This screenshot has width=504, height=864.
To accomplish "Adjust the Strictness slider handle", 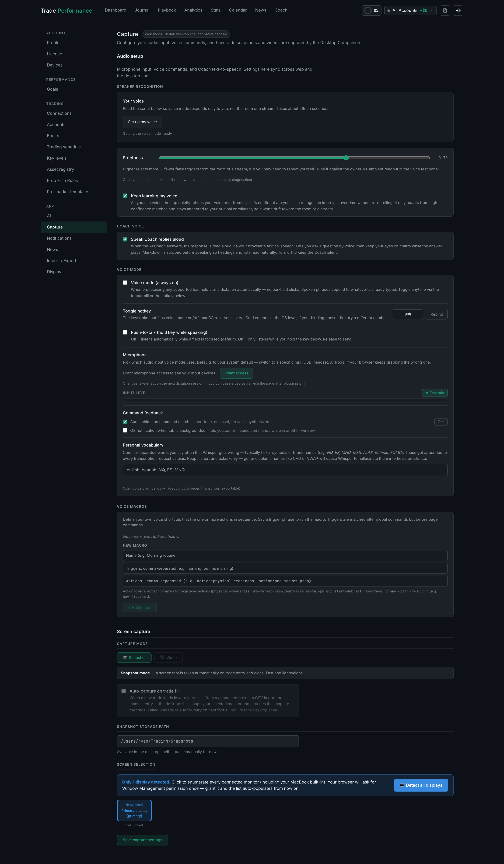I will click(x=346, y=158).
